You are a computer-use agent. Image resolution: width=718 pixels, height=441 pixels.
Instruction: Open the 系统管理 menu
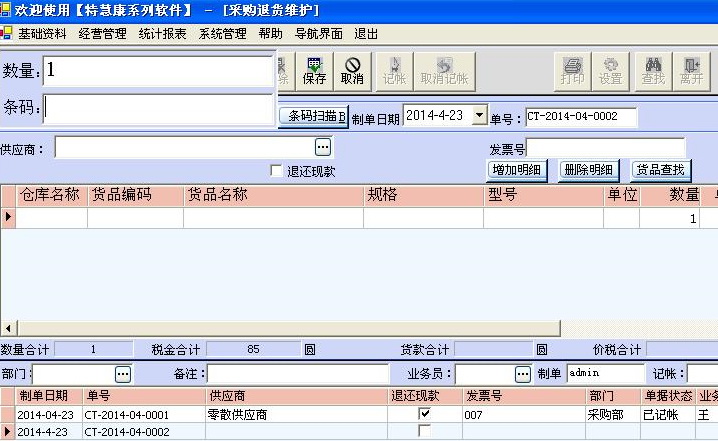223,34
